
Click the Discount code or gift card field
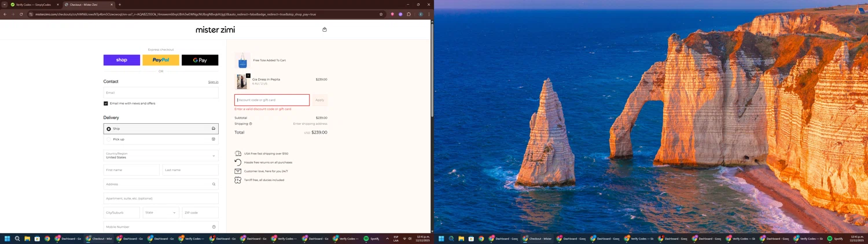click(x=272, y=100)
